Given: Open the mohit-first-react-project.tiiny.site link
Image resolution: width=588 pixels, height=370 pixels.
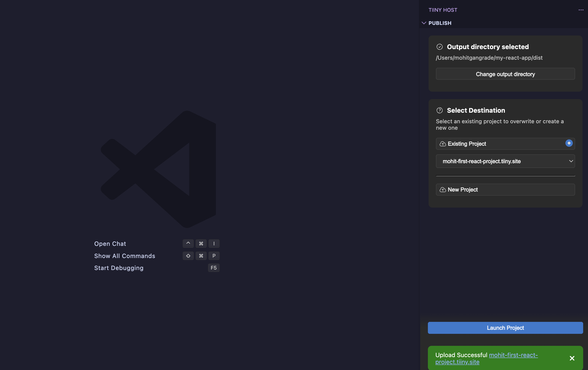Looking at the screenshot, I should click(513, 355).
